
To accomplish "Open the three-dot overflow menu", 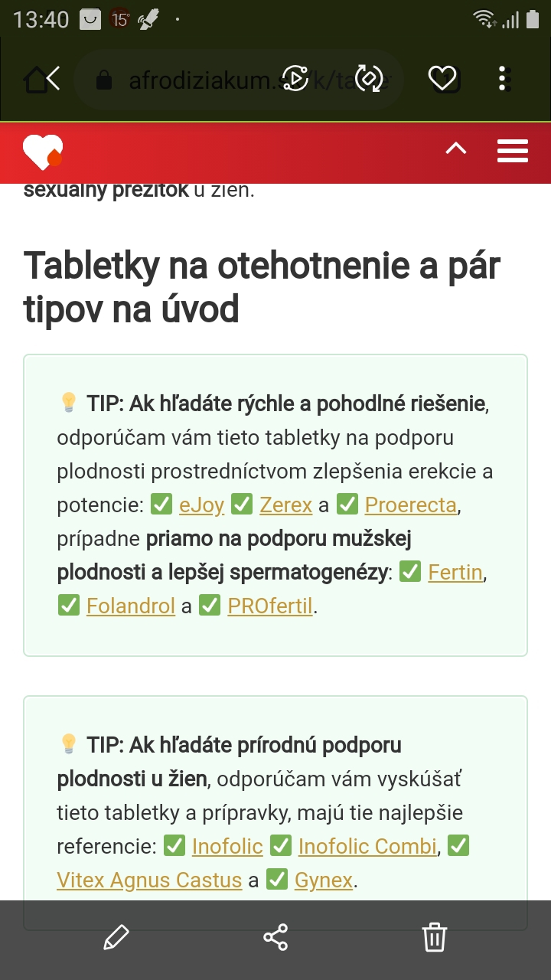I will pyautogui.click(x=503, y=78).
